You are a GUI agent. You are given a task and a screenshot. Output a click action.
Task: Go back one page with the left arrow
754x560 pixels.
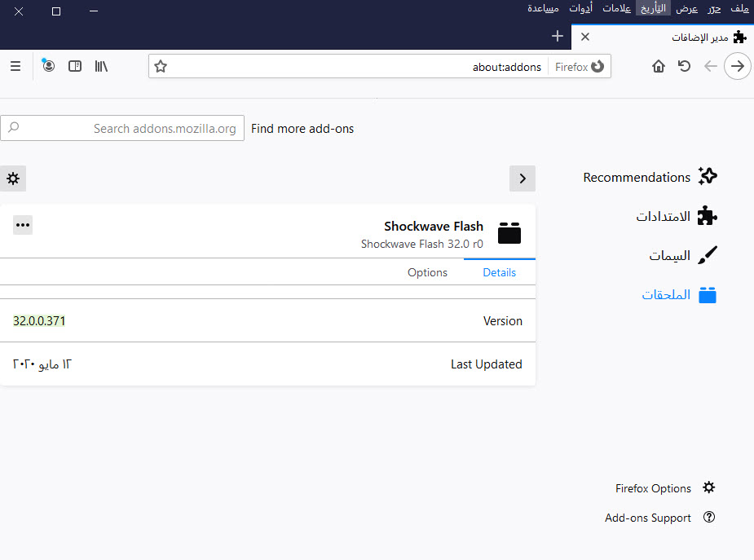point(710,66)
